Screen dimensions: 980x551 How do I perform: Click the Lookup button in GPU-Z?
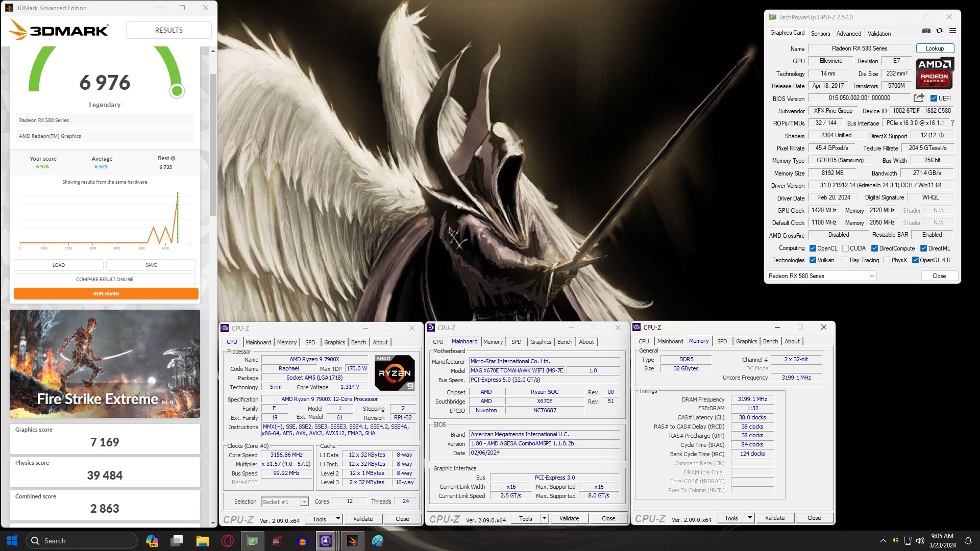tap(935, 48)
